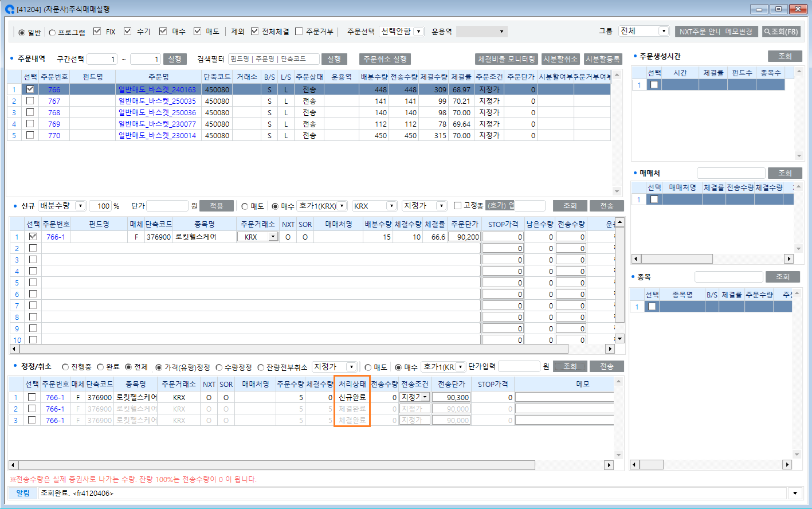Check the box for order 767
This screenshot has height=509, width=812.
point(30,101)
